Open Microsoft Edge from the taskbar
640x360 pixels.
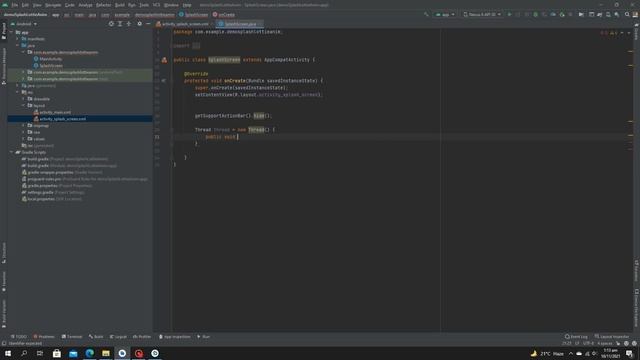(x=89, y=353)
